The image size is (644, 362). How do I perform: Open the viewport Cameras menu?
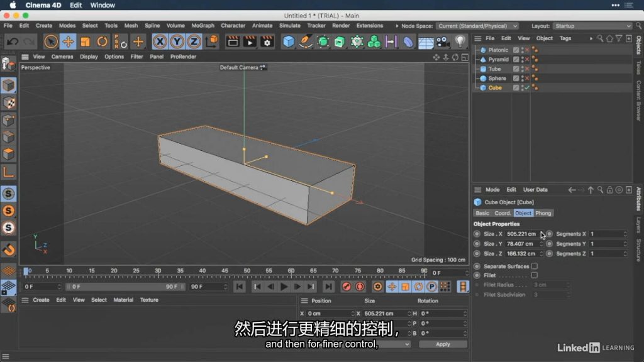click(62, 57)
